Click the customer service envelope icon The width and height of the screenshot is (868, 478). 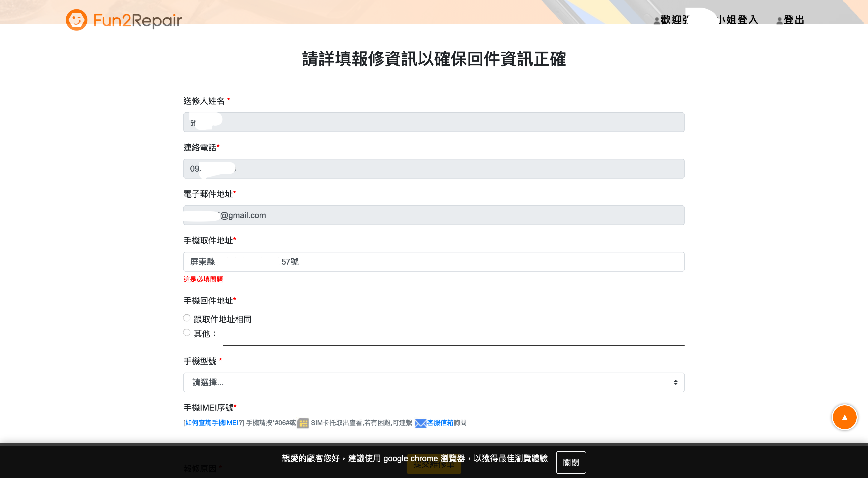tap(421, 423)
